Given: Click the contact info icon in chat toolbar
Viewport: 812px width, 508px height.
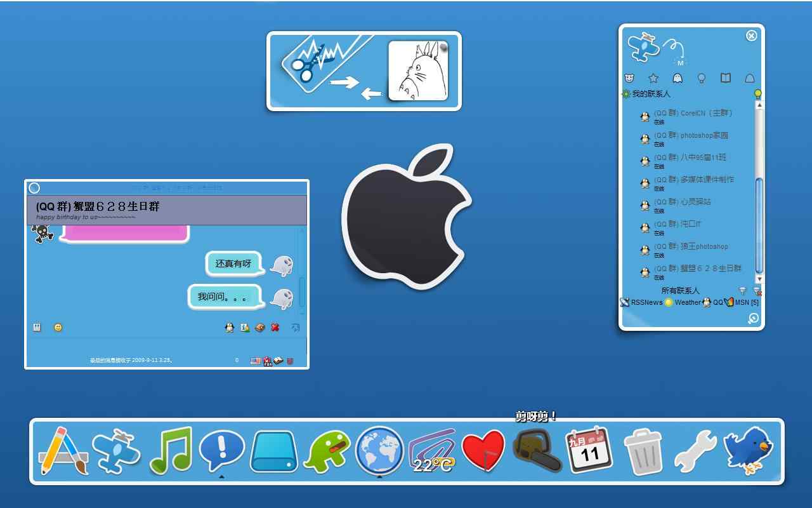Looking at the screenshot, I should pos(244,328).
